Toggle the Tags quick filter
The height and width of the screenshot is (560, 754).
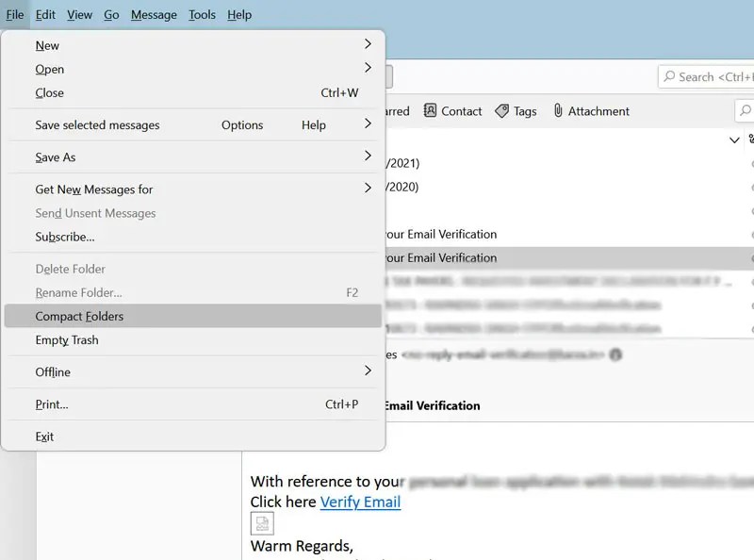click(x=516, y=111)
